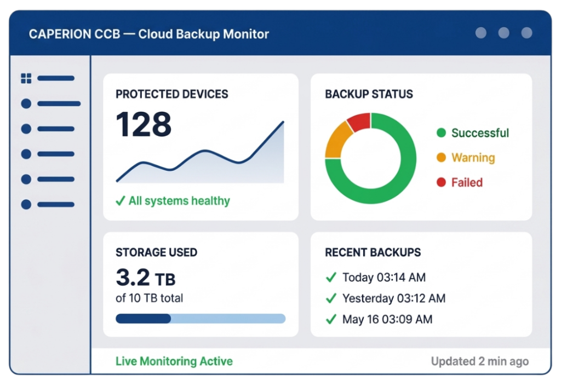Viewport: 561px width, 392px height.
Task: Click the green checkmark beside All systems healthy
Action: [121, 200]
